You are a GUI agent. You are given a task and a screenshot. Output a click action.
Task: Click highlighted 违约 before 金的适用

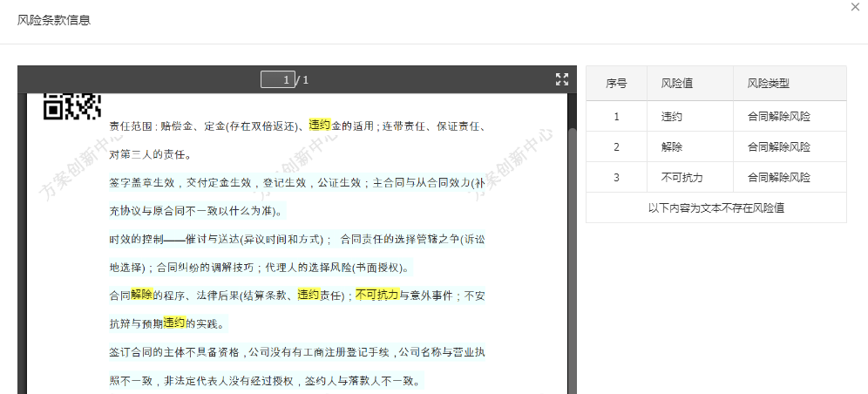point(320,126)
